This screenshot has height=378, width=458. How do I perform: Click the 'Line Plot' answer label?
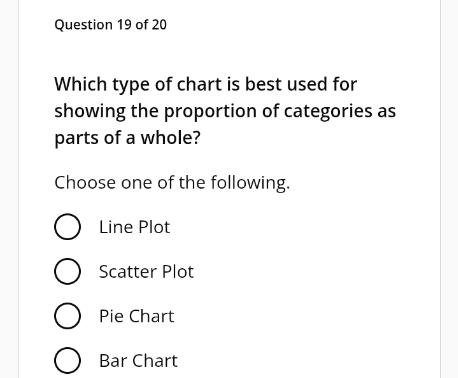click(135, 227)
